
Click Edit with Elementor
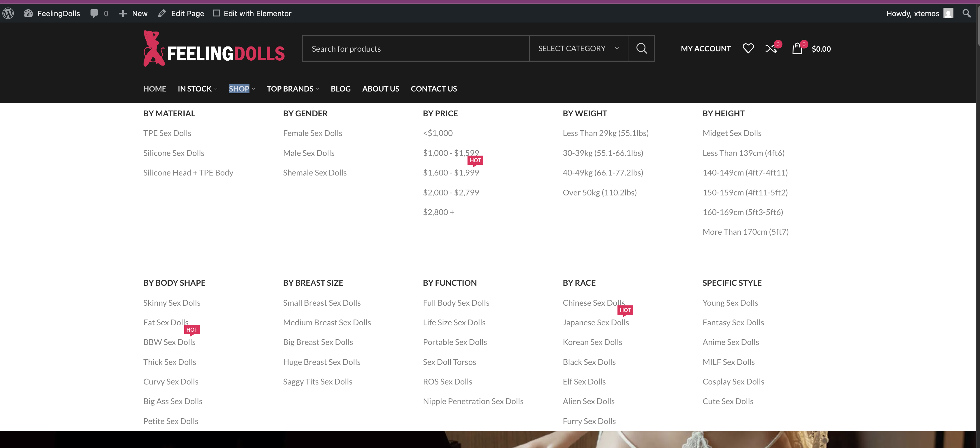pyautogui.click(x=252, y=13)
